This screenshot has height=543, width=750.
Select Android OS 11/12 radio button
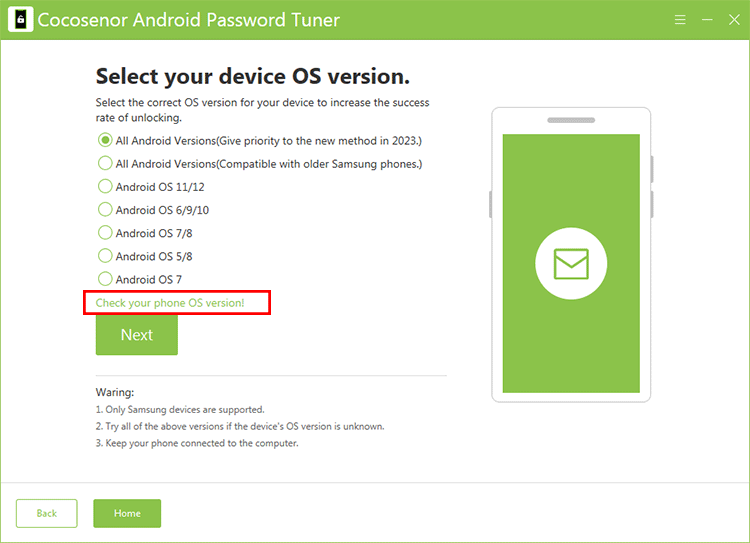click(x=105, y=186)
